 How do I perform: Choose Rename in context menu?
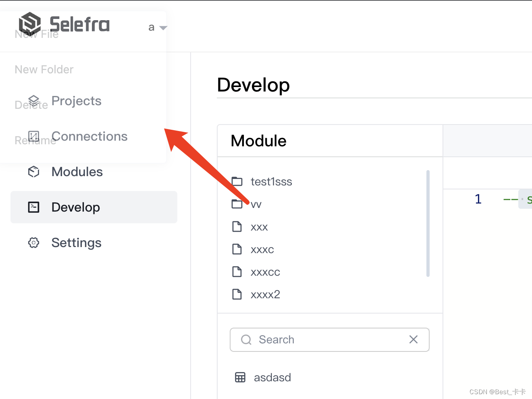click(35, 140)
